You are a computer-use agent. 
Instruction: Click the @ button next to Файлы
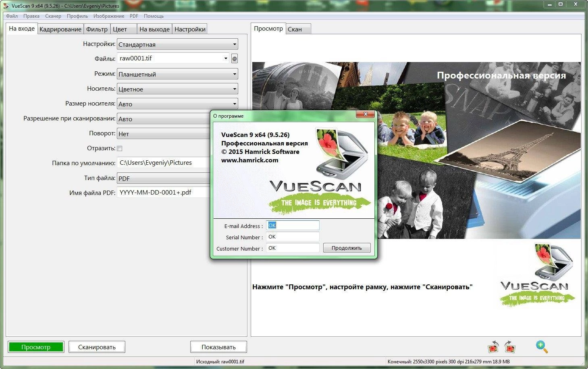coord(235,58)
